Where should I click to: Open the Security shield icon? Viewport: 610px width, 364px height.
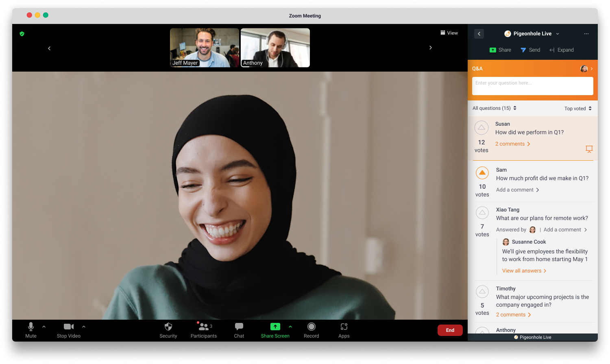[x=168, y=330]
